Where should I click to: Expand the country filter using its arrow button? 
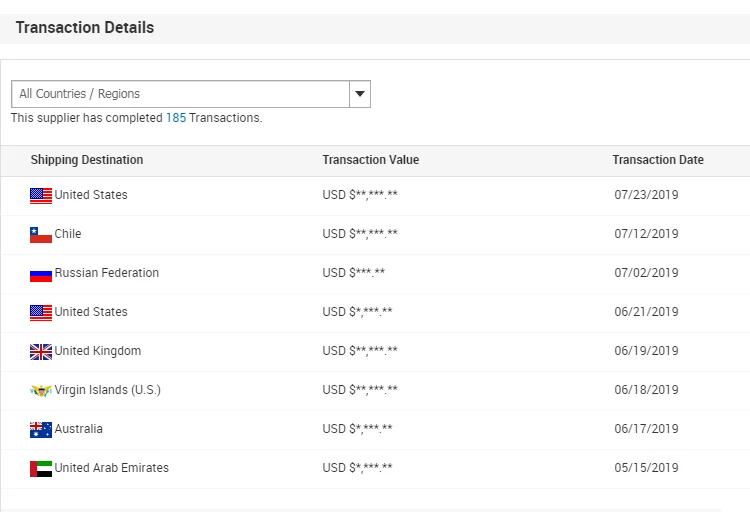[x=360, y=94]
